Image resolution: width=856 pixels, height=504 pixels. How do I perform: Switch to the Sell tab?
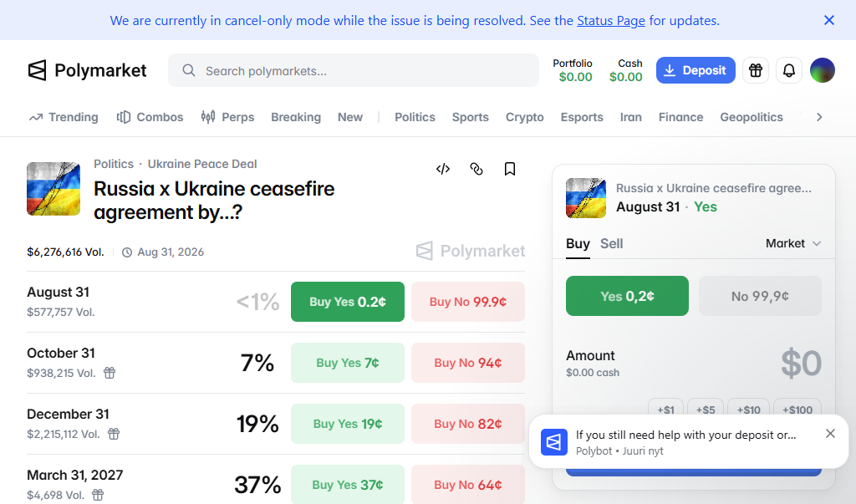point(611,243)
